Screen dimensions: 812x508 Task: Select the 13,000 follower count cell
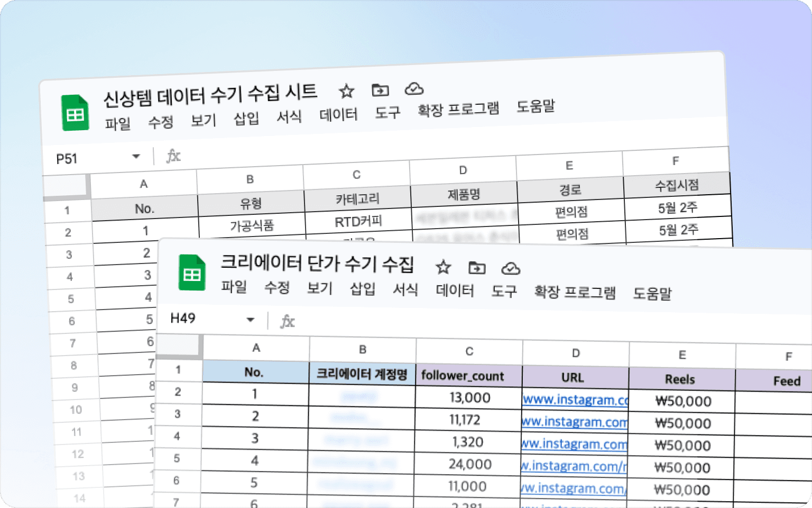(x=468, y=398)
